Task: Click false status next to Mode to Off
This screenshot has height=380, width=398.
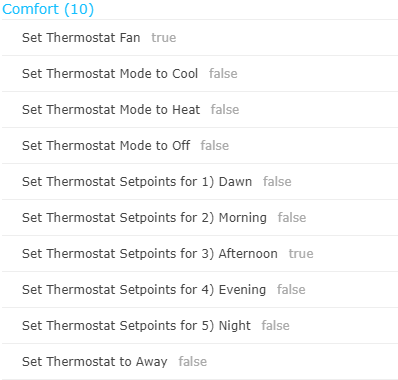Action: [215, 146]
